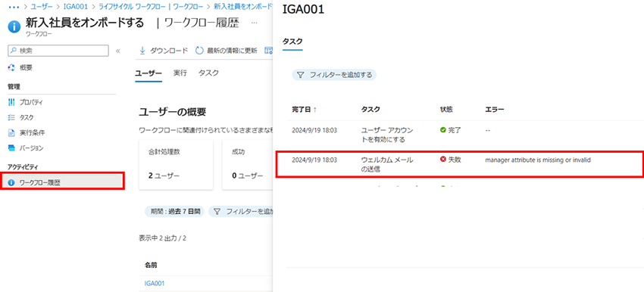This screenshot has width=644, height=292.
Task: Switch to the 実行 tab
Action: click(180, 73)
